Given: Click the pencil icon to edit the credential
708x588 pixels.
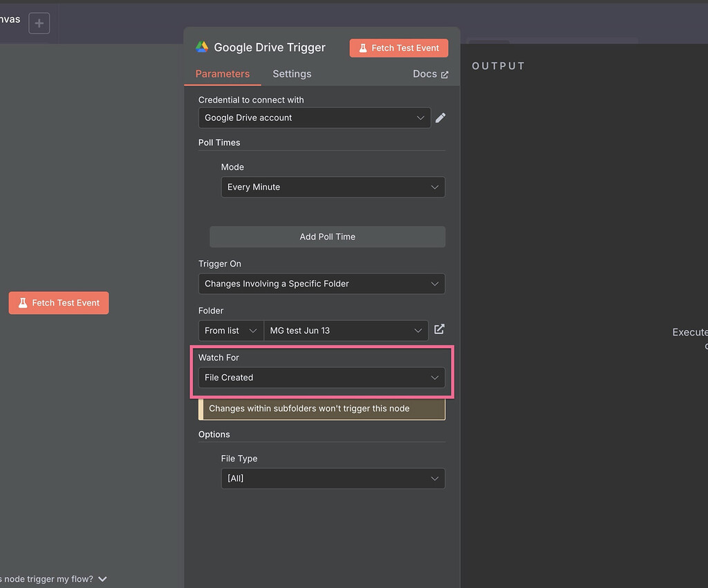Looking at the screenshot, I should (440, 118).
